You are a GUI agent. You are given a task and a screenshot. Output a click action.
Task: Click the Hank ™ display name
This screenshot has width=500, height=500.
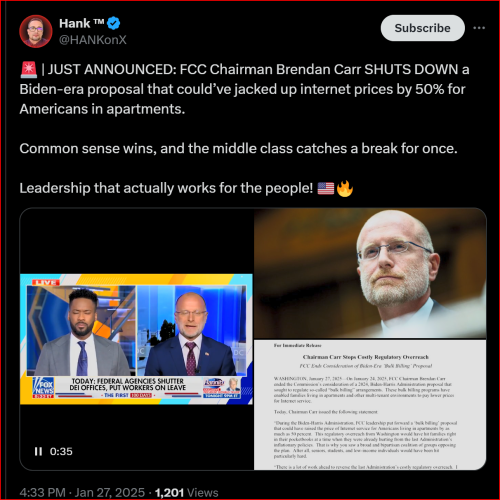pos(82,23)
